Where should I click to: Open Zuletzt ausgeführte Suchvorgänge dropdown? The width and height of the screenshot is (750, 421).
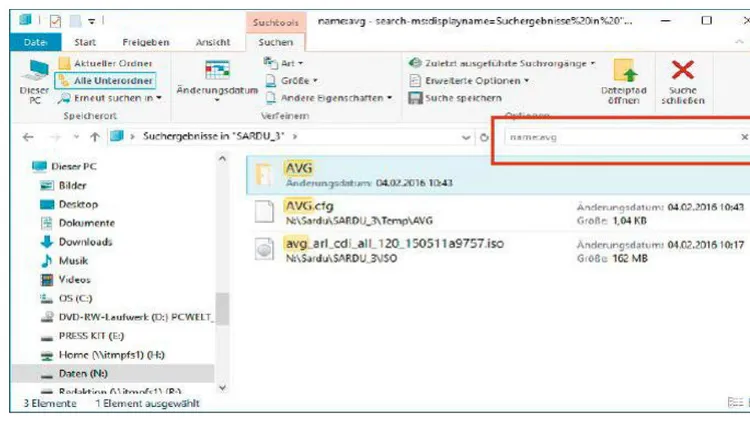[x=502, y=63]
